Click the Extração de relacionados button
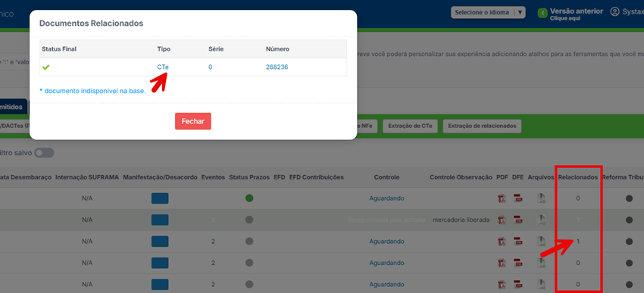The image size is (644, 293). 482,126
